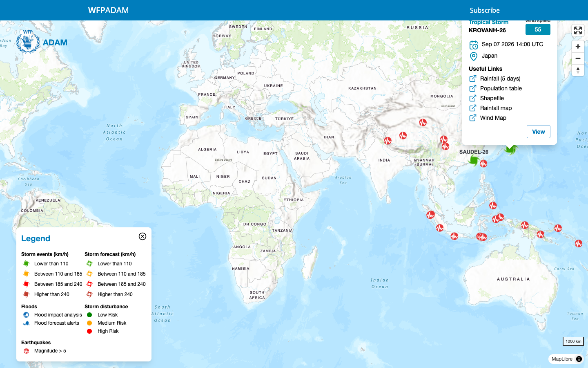Click the Medium Risk orange dot
The width and height of the screenshot is (588, 368).
point(89,323)
